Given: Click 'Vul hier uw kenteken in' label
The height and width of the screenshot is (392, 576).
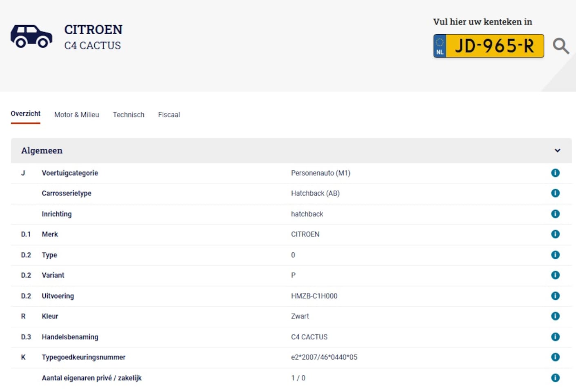Looking at the screenshot, I should coord(483,22).
